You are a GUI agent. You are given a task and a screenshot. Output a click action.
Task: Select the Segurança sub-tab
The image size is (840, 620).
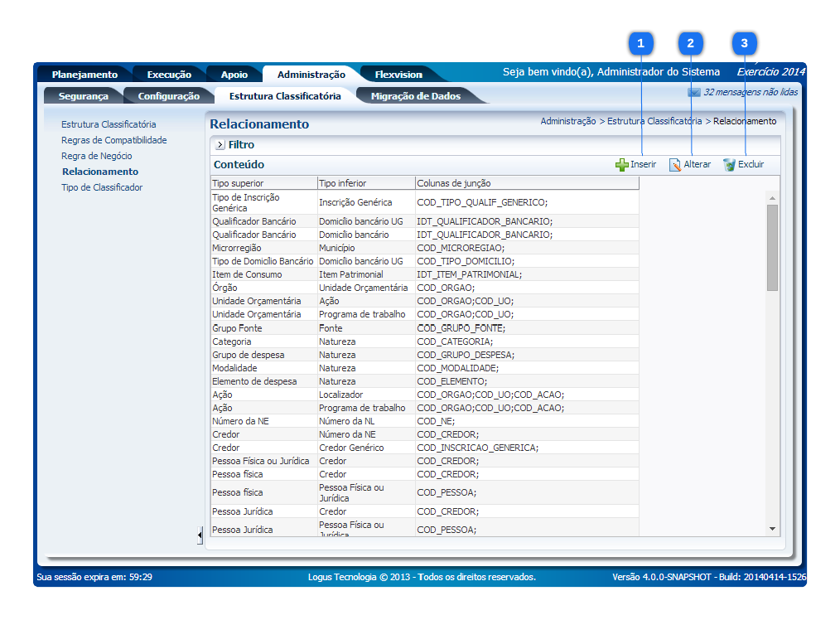pos(83,96)
